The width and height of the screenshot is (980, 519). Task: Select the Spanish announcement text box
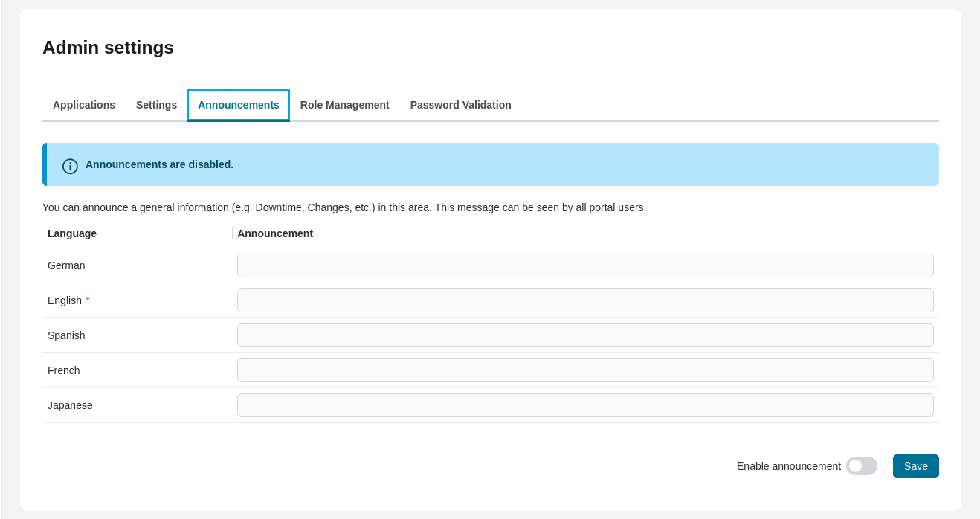pos(585,335)
